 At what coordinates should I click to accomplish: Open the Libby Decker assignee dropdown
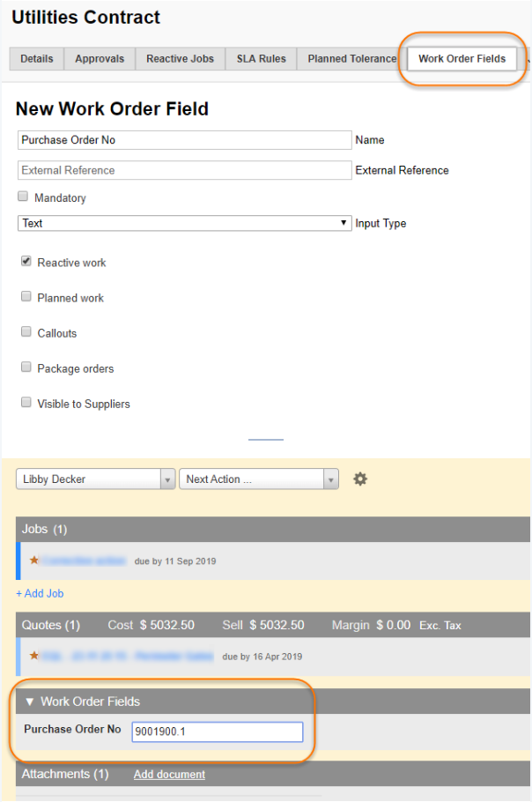click(x=95, y=479)
